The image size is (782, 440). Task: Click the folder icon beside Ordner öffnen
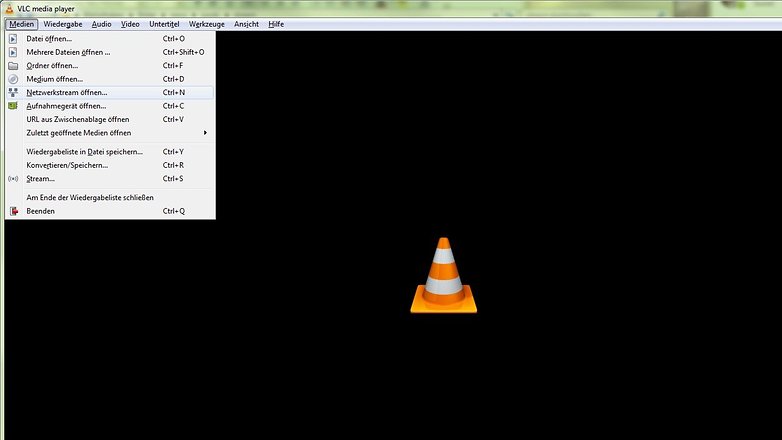tap(13, 66)
